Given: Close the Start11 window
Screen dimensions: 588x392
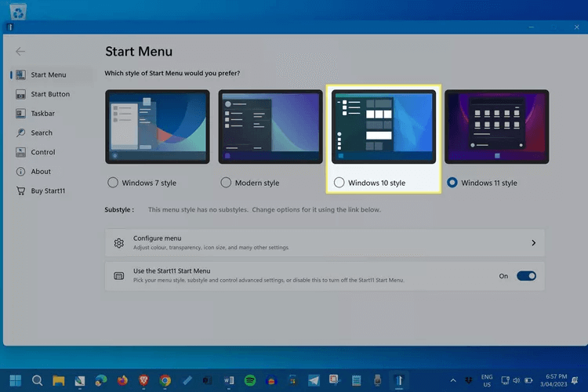Looking at the screenshot, I should [x=577, y=27].
